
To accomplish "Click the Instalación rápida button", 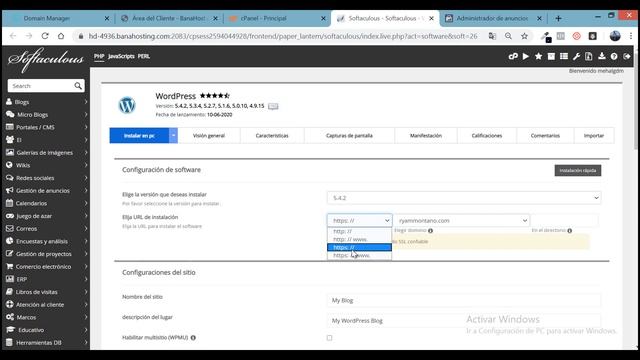I will click(x=578, y=170).
